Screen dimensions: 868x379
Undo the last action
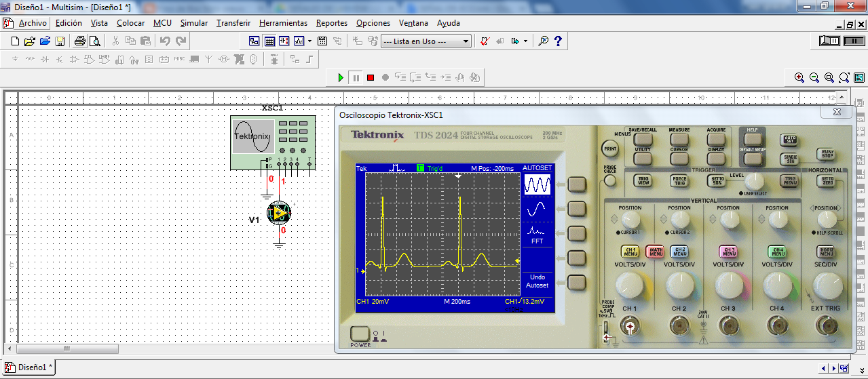[165, 41]
